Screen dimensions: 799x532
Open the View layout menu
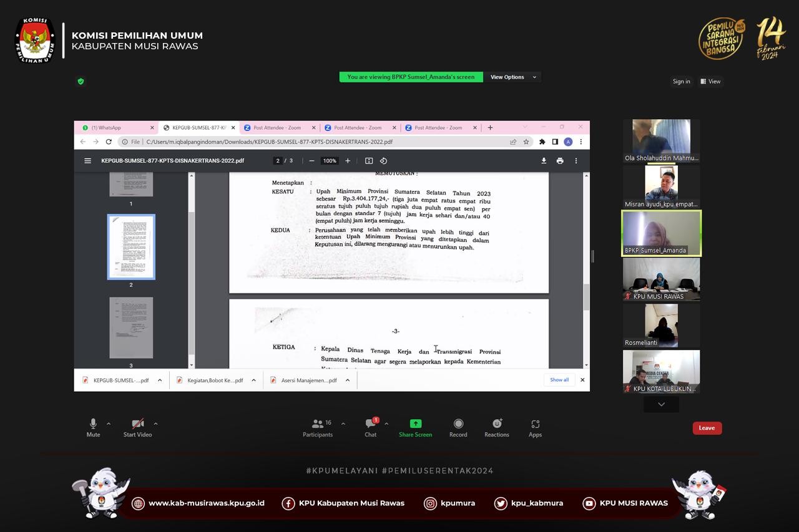pos(710,82)
